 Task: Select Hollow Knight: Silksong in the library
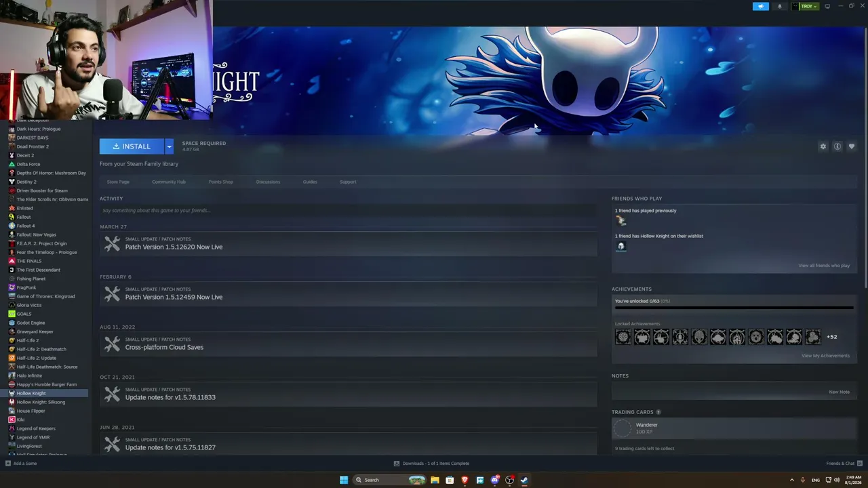pos(41,402)
